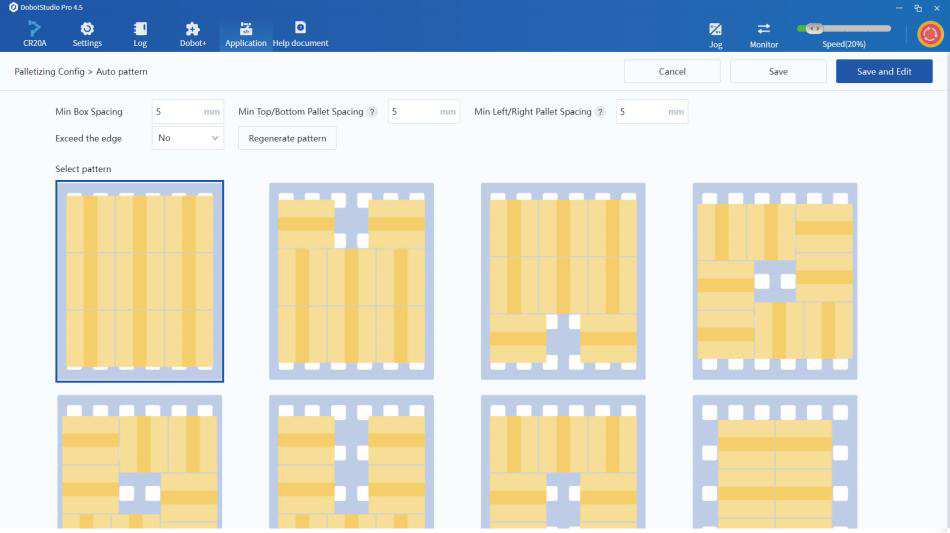Adjust the Speed slider handle

tap(814, 28)
